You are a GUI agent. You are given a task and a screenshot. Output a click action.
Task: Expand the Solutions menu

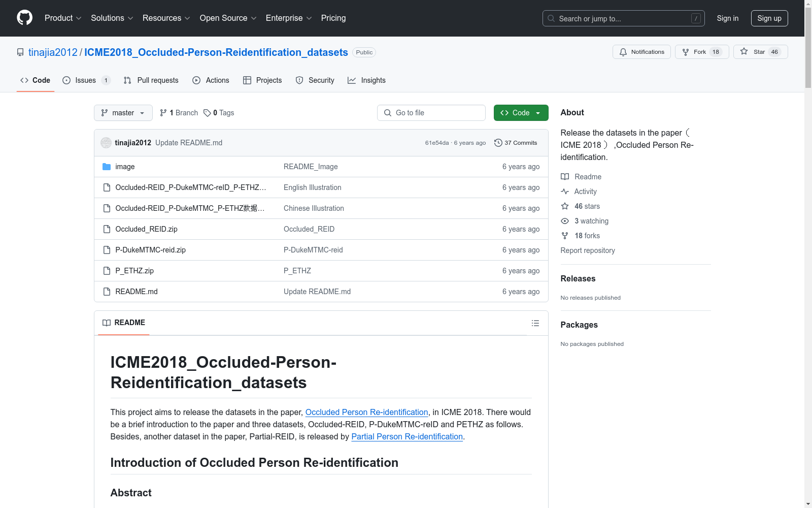pos(112,18)
